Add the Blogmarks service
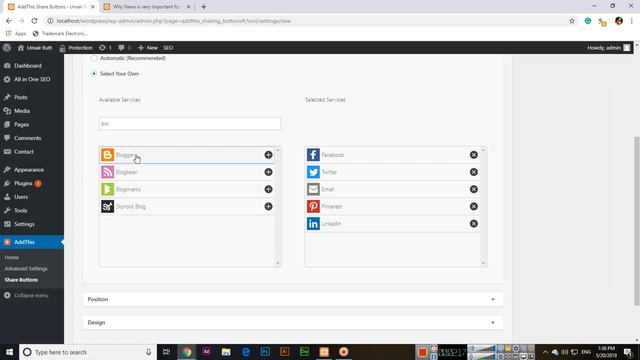This screenshot has height=360, width=640. 268,189
